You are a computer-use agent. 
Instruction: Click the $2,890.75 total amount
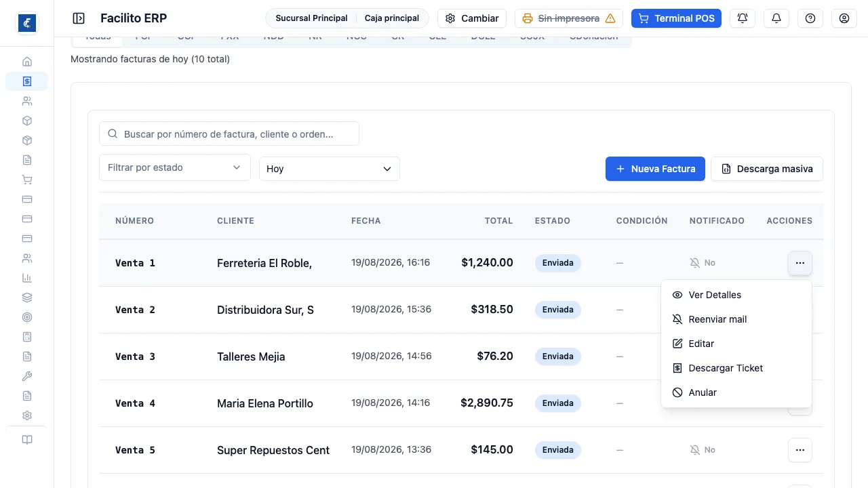tap(487, 403)
